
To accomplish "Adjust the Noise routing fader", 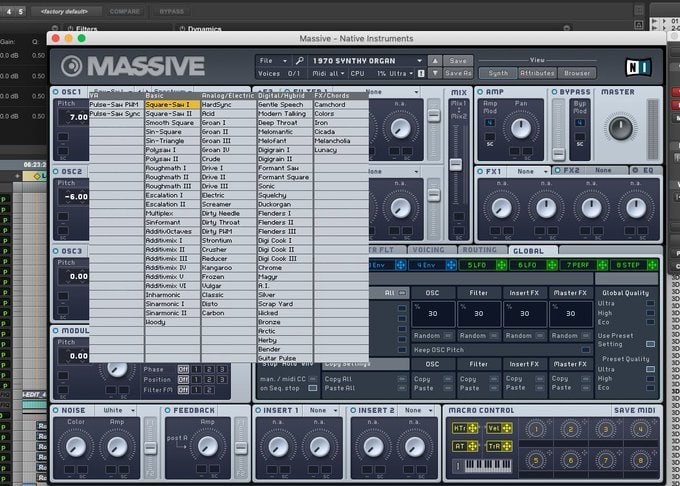I will (x=150, y=448).
